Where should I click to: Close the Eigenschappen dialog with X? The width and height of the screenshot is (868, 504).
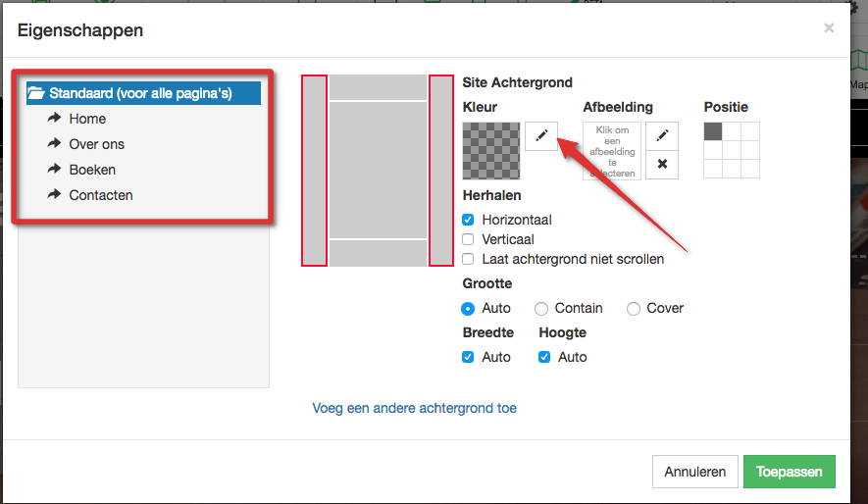coord(829,28)
